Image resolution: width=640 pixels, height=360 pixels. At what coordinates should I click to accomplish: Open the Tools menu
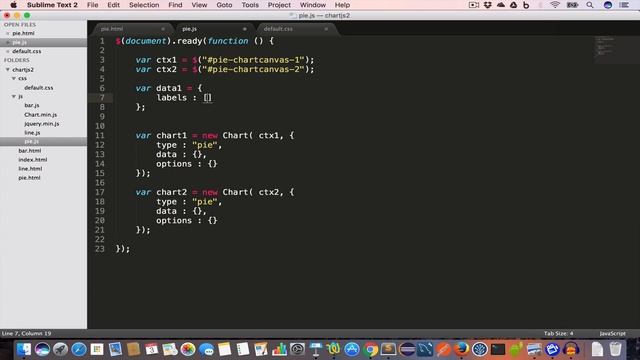250,5
